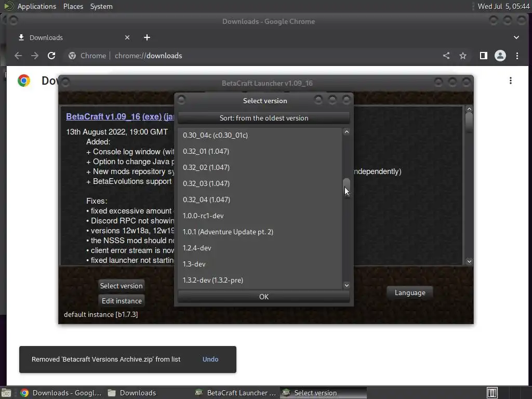Open the (exe) download link
532x399 pixels.
(152, 116)
